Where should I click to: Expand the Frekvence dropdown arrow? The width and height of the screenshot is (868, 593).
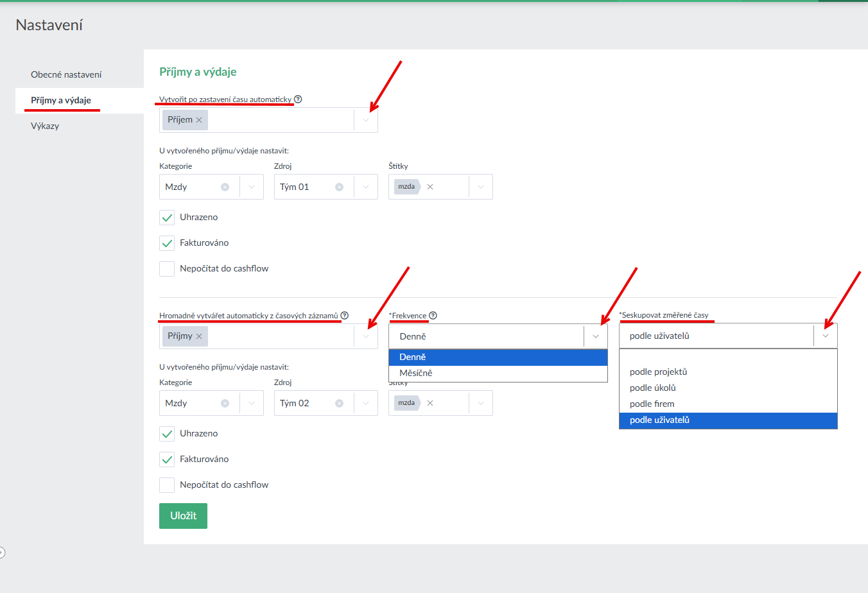[x=595, y=336]
